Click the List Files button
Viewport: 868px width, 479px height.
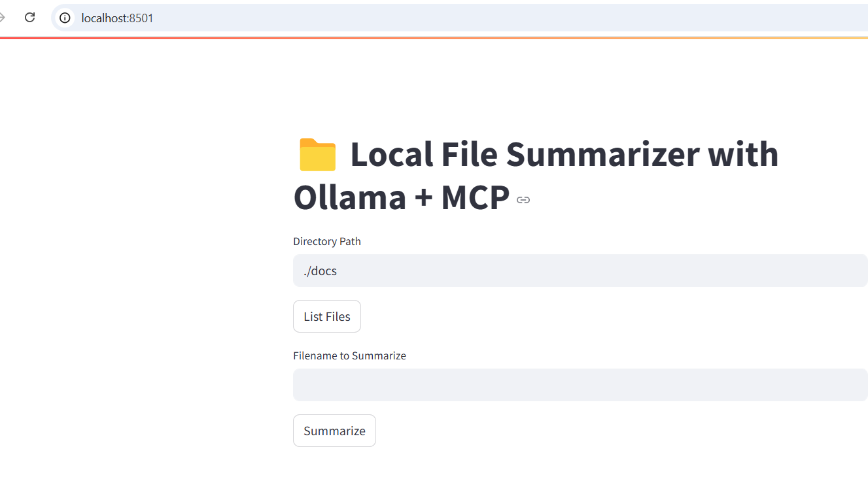[x=327, y=316]
